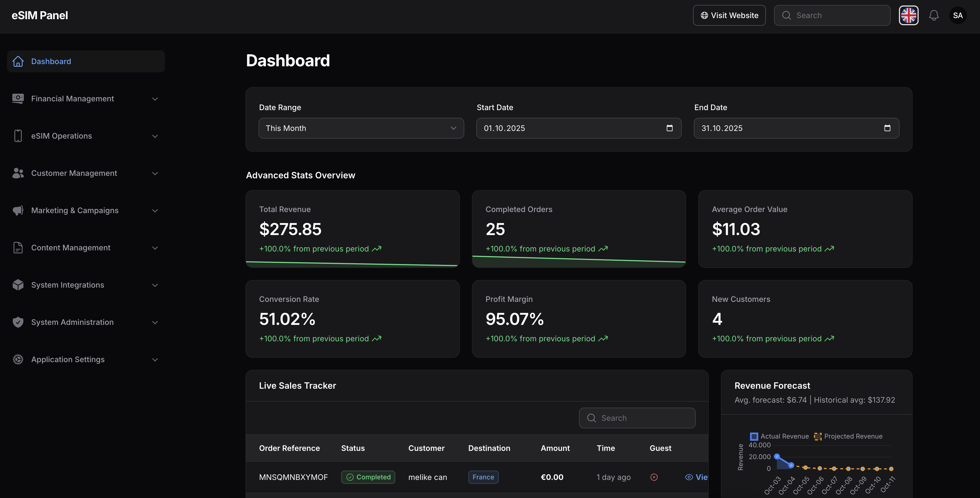This screenshot has height=498, width=980.
Task: Click the SA user avatar
Action: pyautogui.click(x=958, y=16)
